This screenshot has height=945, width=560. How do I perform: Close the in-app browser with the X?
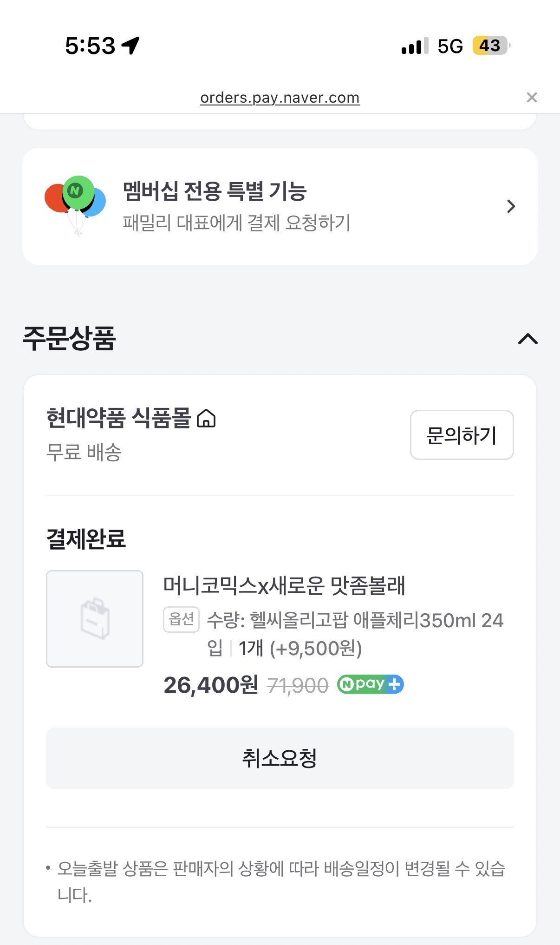click(532, 98)
